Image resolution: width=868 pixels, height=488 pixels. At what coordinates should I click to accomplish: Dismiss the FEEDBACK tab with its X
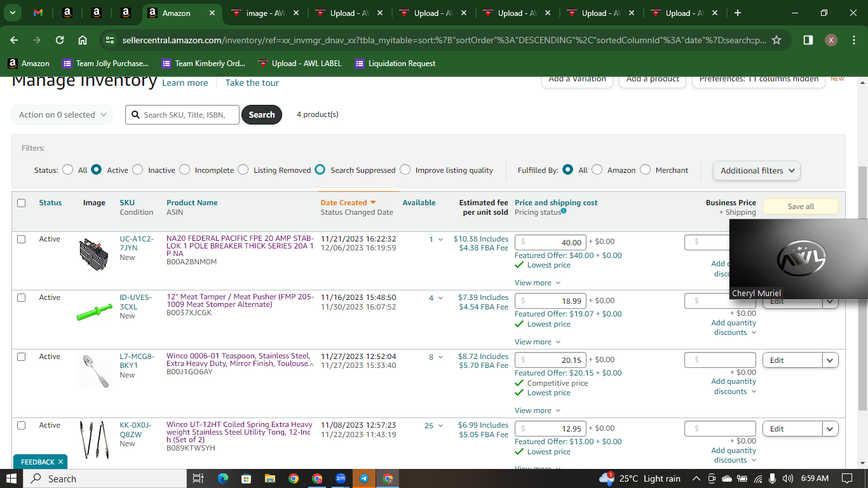(x=60, y=462)
